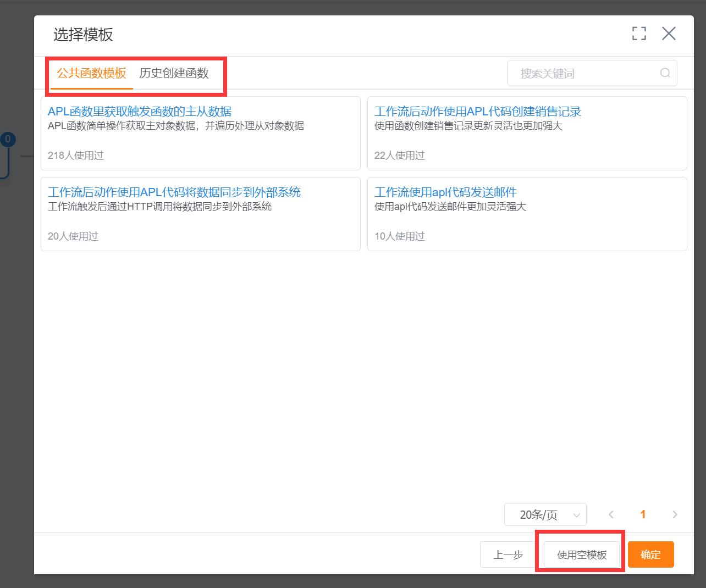Click description 使用apl代码发送邮件更加灵活强大

(x=450, y=207)
